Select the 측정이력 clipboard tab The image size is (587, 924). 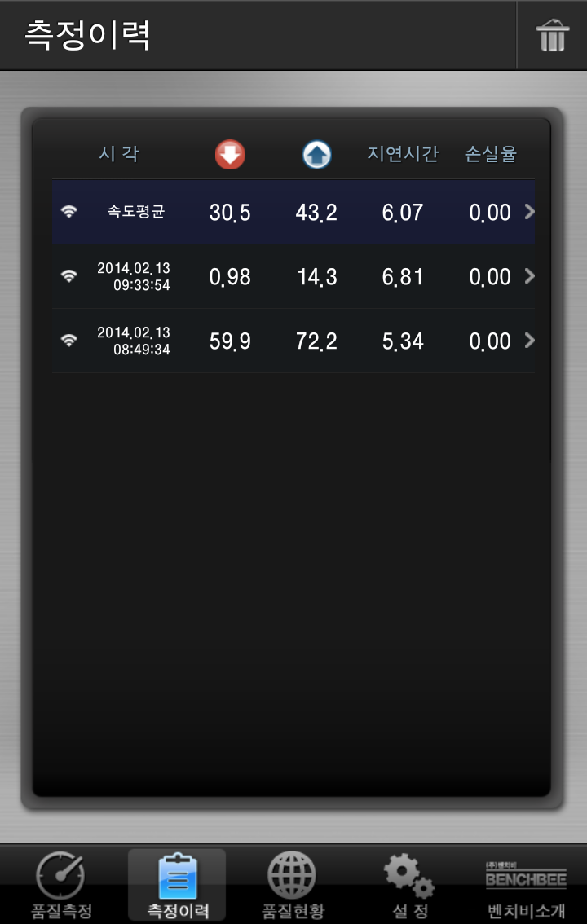click(x=177, y=885)
